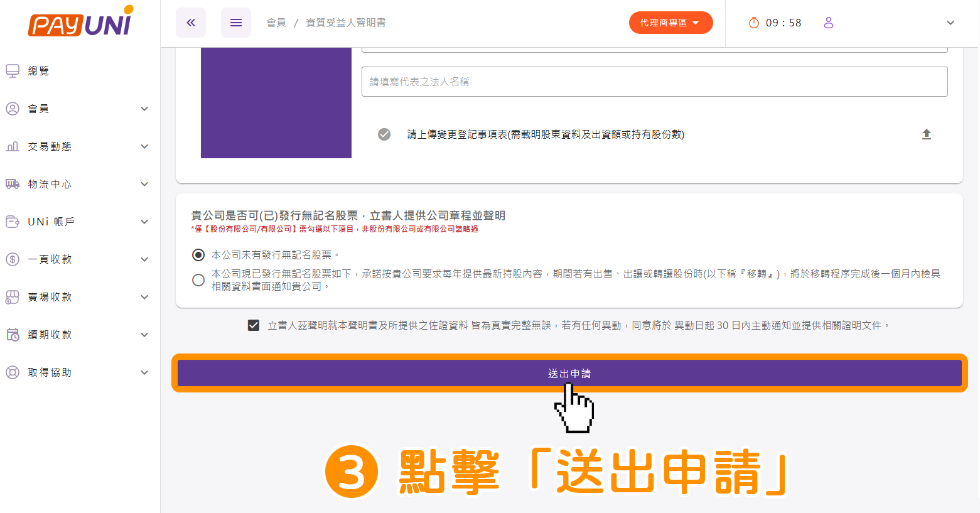The image size is (980, 513).
Task: Open the account dropdown chevron in the header
Action: click(950, 23)
